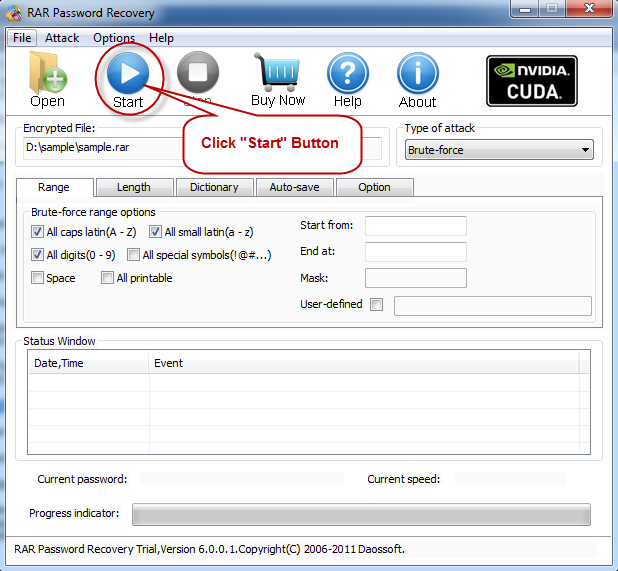Uncheck All caps latin(A - Z)
The height and width of the screenshot is (571, 618).
click(37, 232)
